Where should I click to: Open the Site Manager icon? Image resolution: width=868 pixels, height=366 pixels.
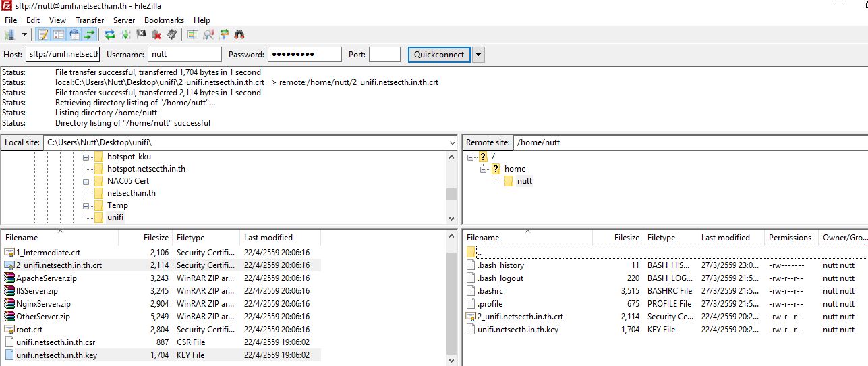pos(9,34)
